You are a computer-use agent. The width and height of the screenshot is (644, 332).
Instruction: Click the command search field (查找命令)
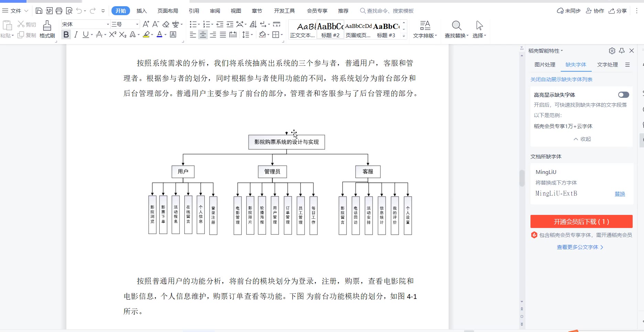tap(387, 11)
